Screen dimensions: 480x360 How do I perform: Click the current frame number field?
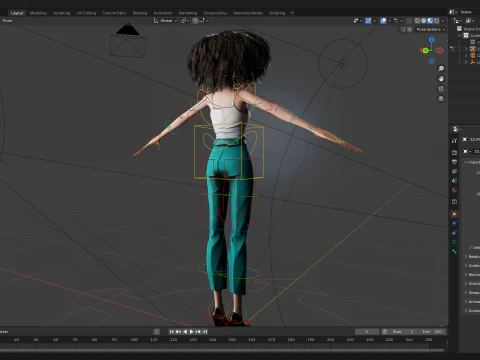point(367,332)
